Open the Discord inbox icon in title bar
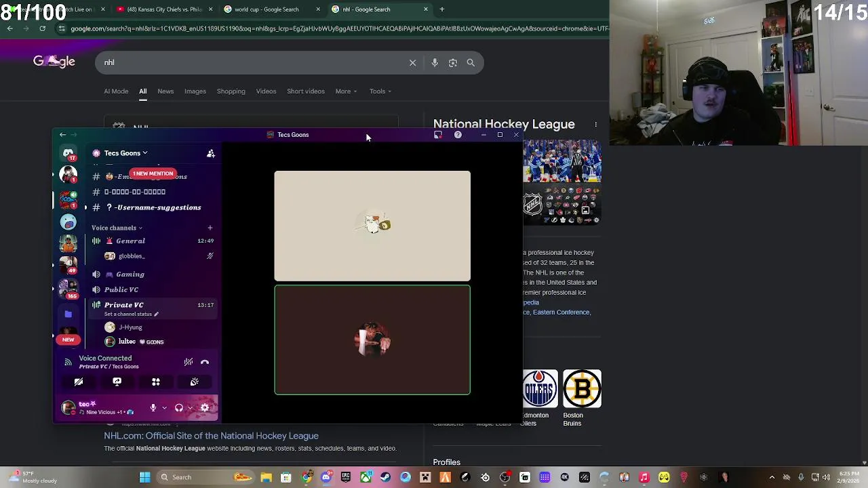 438,135
